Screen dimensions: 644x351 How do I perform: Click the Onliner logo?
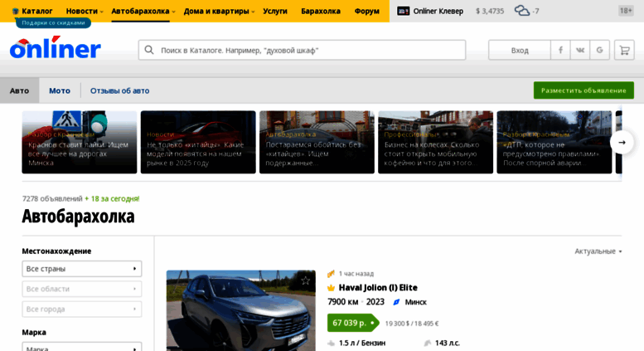coord(56,47)
